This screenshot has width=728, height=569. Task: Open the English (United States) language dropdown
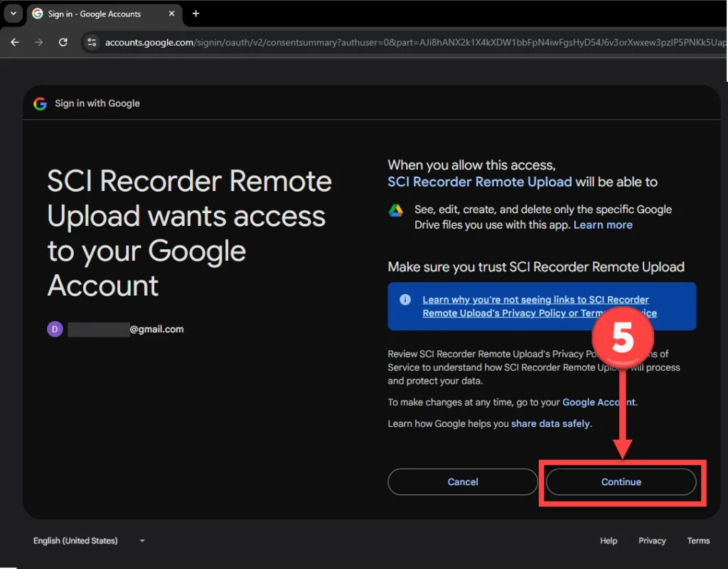click(89, 541)
